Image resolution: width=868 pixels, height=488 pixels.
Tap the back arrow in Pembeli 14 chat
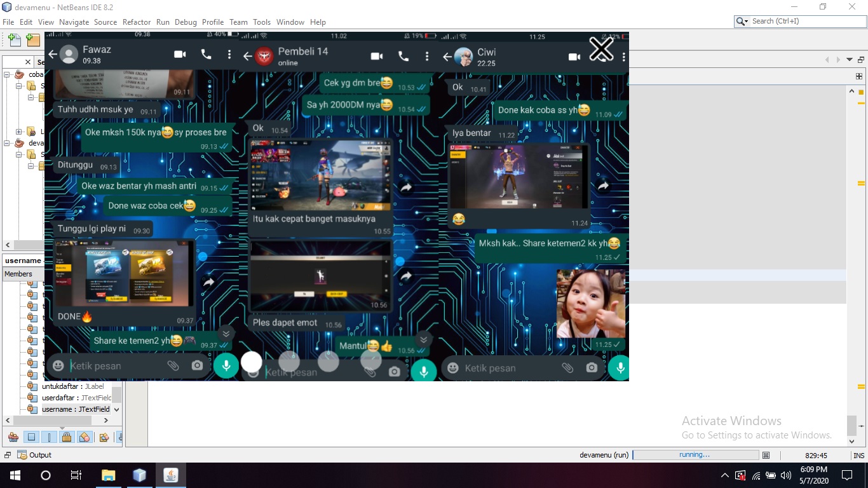pyautogui.click(x=248, y=57)
